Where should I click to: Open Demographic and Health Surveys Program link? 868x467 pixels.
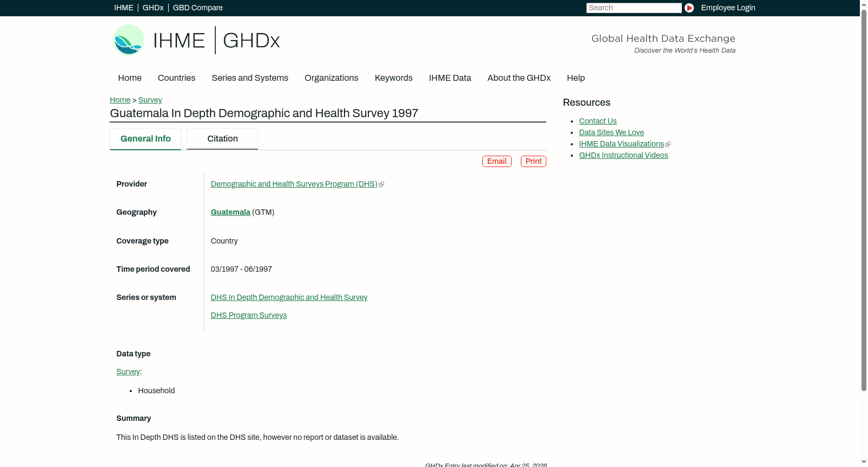(x=294, y=184)
